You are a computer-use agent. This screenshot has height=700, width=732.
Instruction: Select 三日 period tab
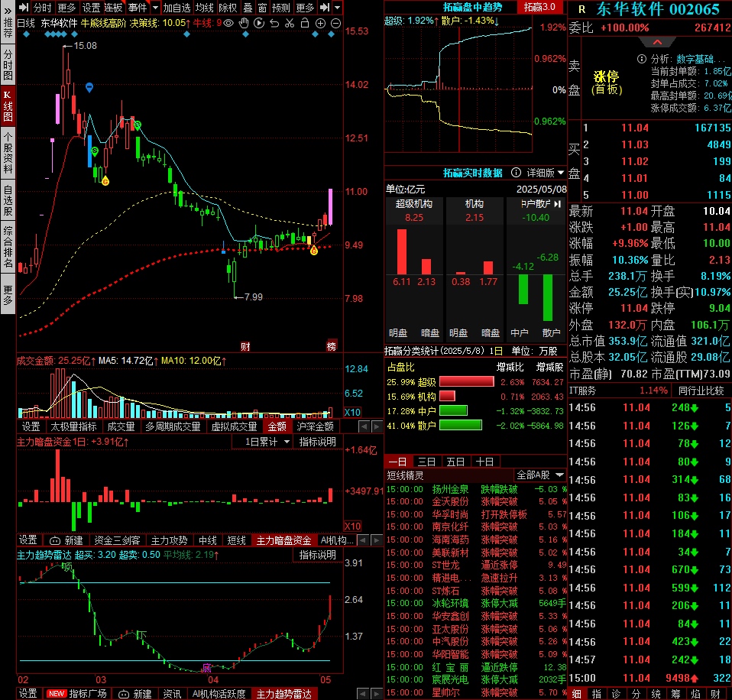tap(426, 462)
